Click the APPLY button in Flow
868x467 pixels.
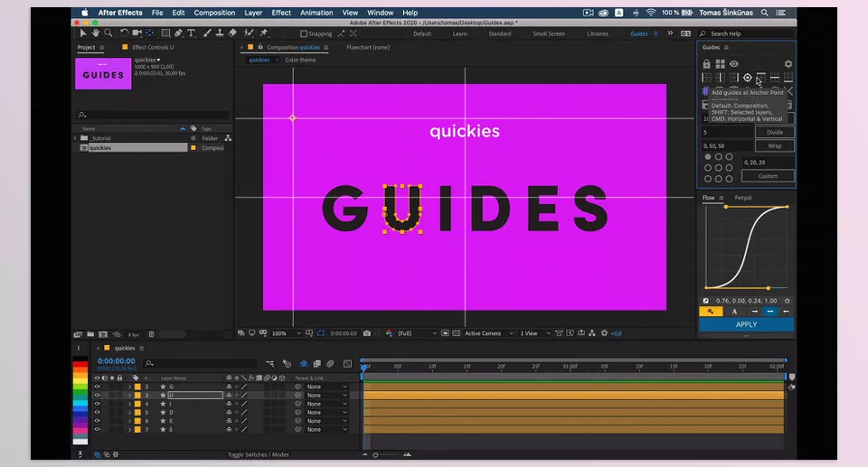pyautogui.click(x=746, y=325)
